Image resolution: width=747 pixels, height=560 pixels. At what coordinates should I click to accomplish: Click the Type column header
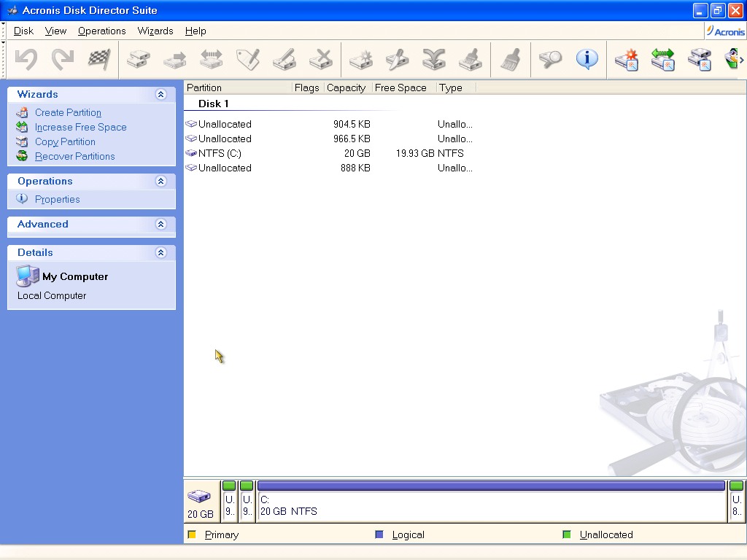[456, 87]
